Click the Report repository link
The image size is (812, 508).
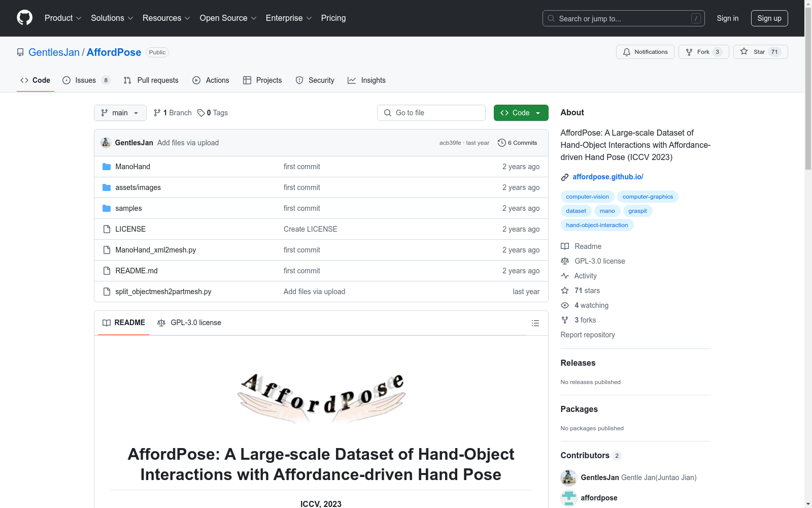pos(588,335)
